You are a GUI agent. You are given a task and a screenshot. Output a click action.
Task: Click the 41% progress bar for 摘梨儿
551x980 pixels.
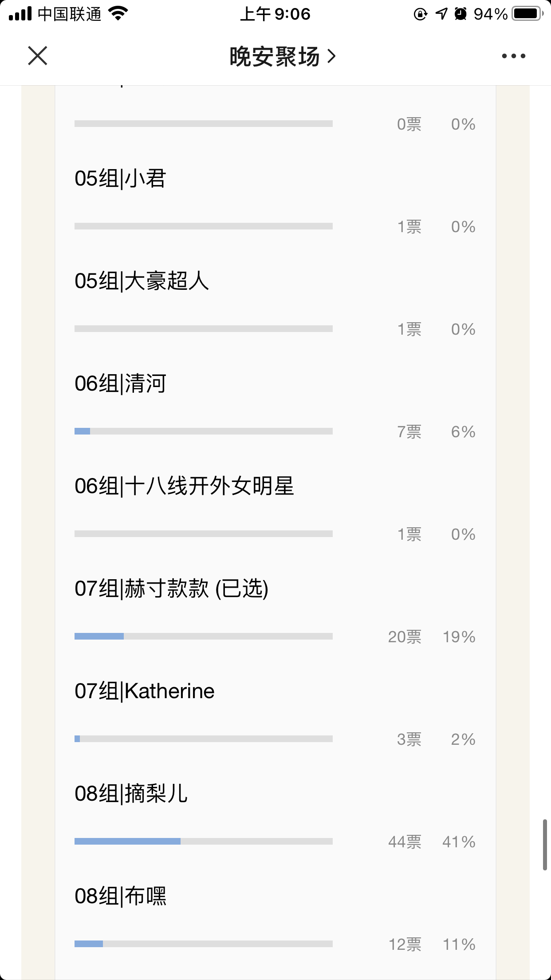204,841
